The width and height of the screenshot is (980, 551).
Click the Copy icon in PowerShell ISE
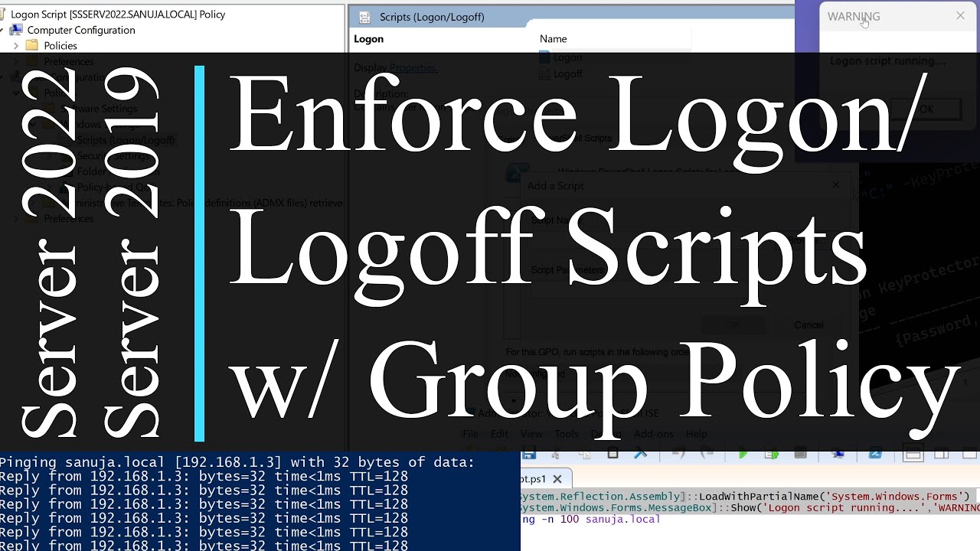pos(585,453)
